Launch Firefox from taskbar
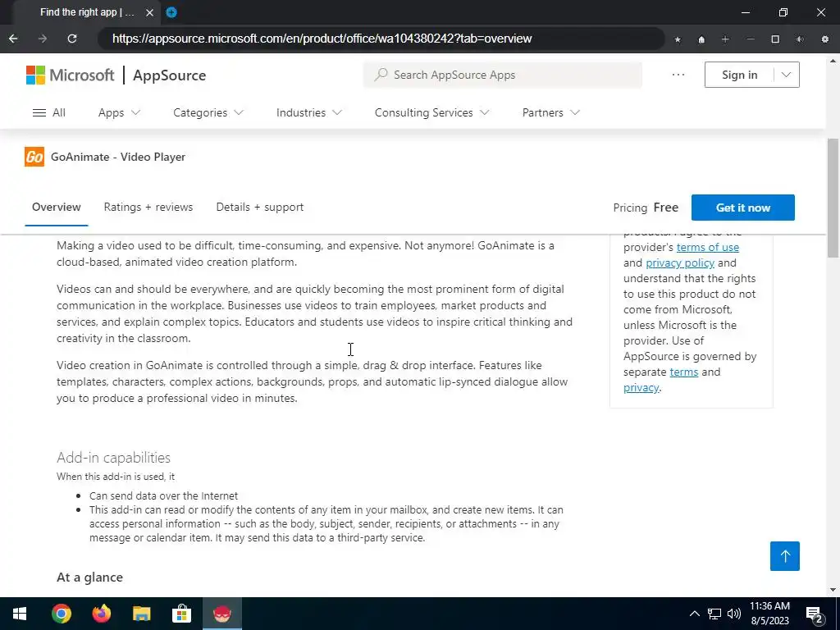This screenshot has width=840, height=630. click(x=101, y=614)
